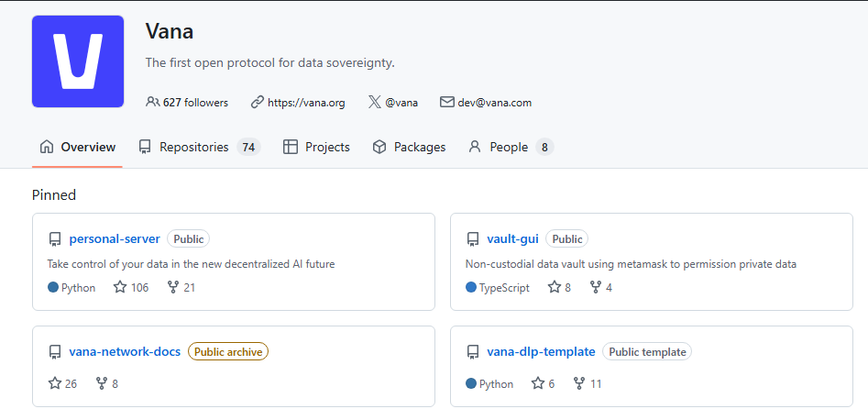Viewport: 868px width, 420px height.
Task: Click the Vana organization name heading
Action: [170, 31]
